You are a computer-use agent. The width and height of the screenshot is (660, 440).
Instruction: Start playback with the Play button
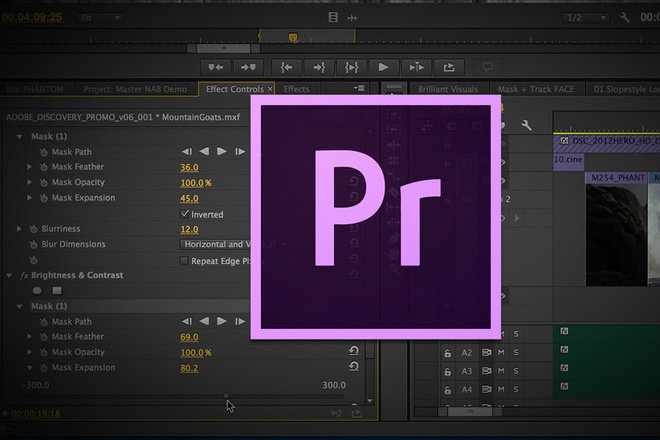383,67
